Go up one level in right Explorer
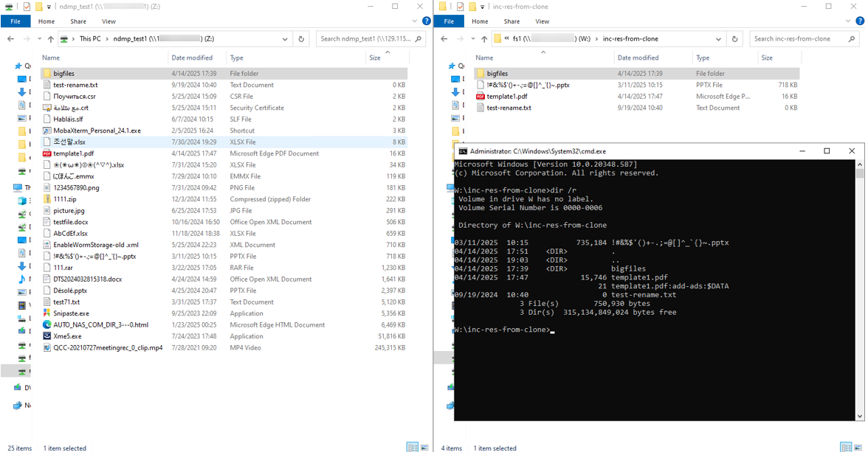 pyautogui.click(x=484, y=39)
